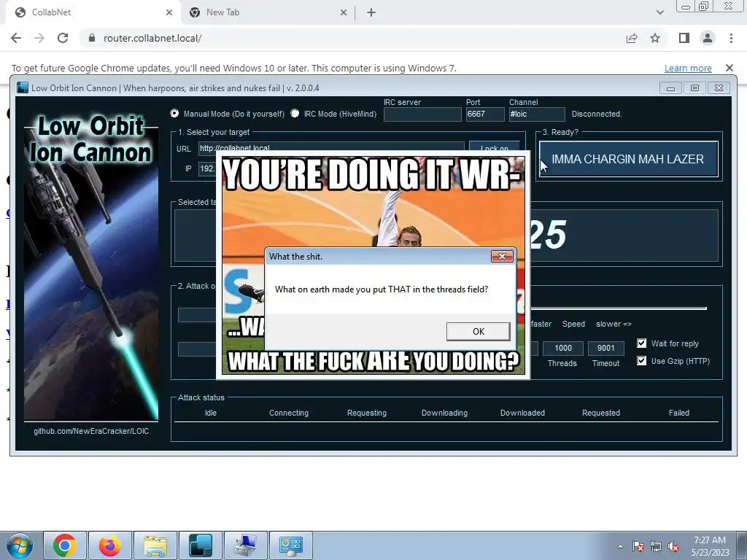
Task: Toggle the Wait for reply checkbox
Action: [642, 343]
